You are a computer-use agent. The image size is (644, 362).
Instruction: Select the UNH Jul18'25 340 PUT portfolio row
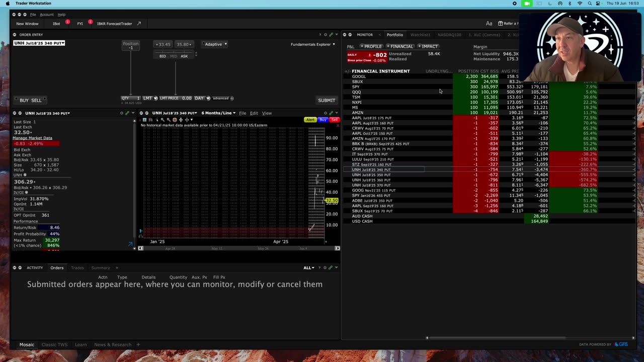(489, 170)
